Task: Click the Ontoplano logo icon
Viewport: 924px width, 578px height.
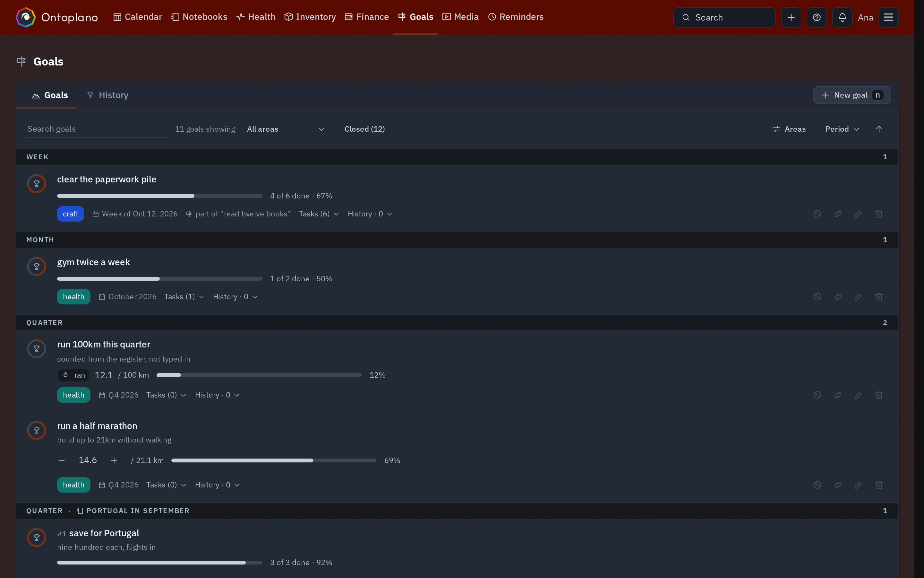Action: pos(26,17)
